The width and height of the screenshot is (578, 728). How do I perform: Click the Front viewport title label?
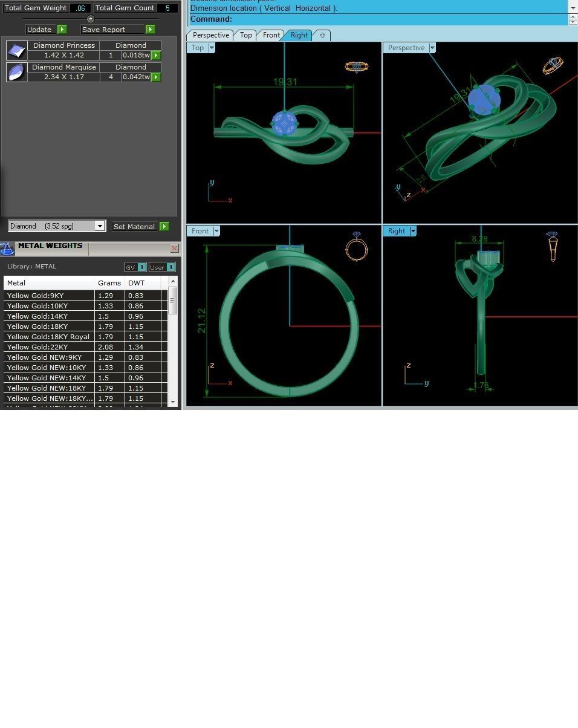pos(200,231)
